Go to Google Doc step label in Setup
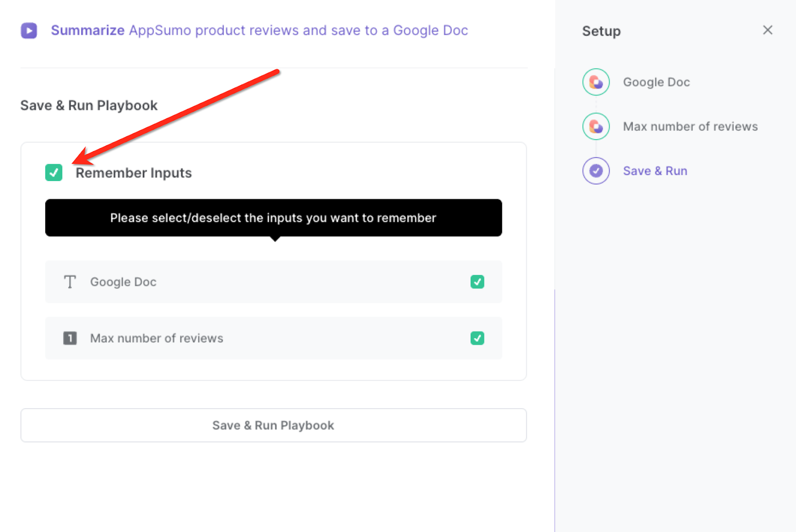 tap(656, 82)
